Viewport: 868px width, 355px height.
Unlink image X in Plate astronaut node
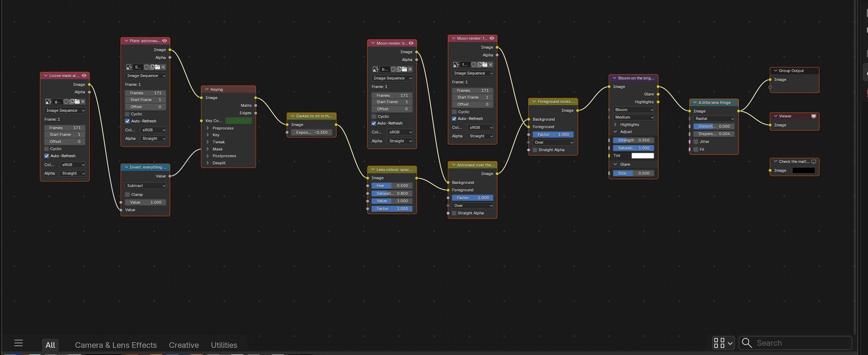pyautogui.click(x=163, y=67)
